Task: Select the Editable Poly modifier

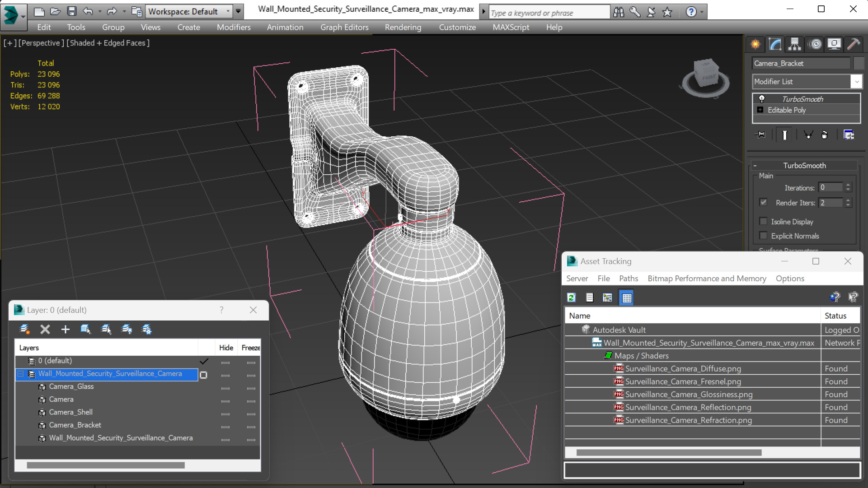Action: 786,110
